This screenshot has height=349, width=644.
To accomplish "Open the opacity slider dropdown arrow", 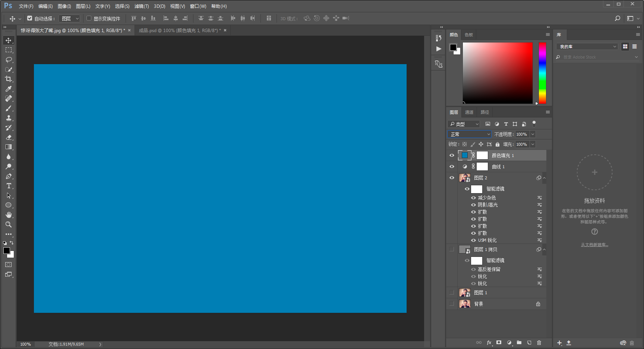I will (x=533, y=134).
